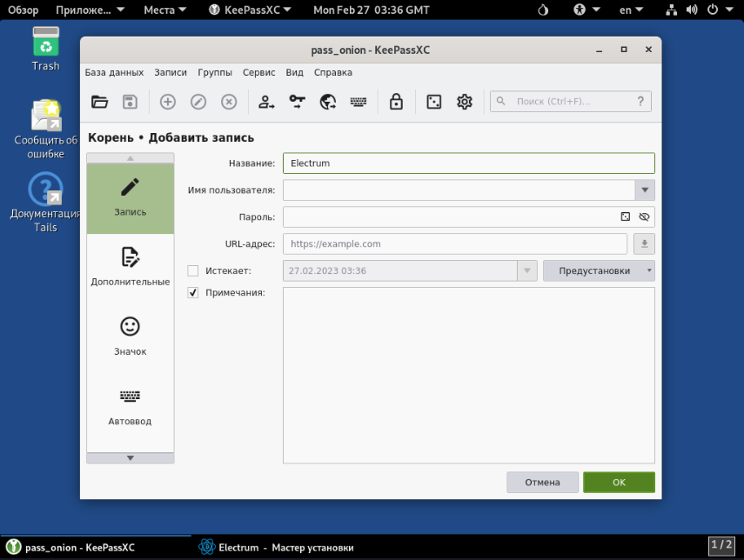This screenshot has width=744, height=560.
Task: Uncheck the Примечания checkbox
Action: click(193, 293)
